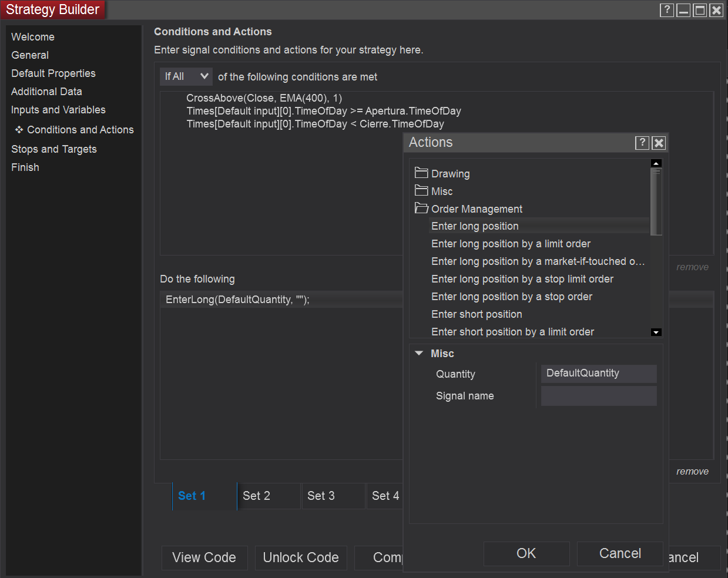
Task: Switch to the Set 3 tab
Action: pyautogui.click(x=321, y=496)
